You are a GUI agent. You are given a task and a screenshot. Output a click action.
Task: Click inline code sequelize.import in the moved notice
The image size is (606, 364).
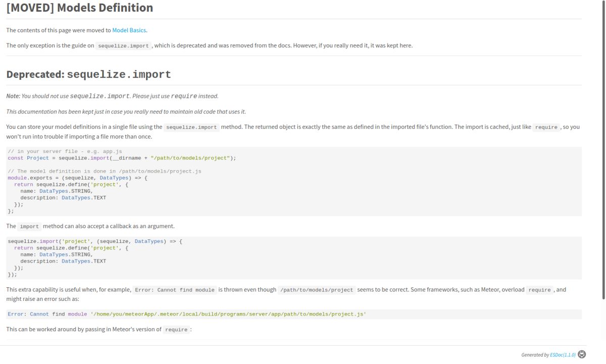[123, 46]
